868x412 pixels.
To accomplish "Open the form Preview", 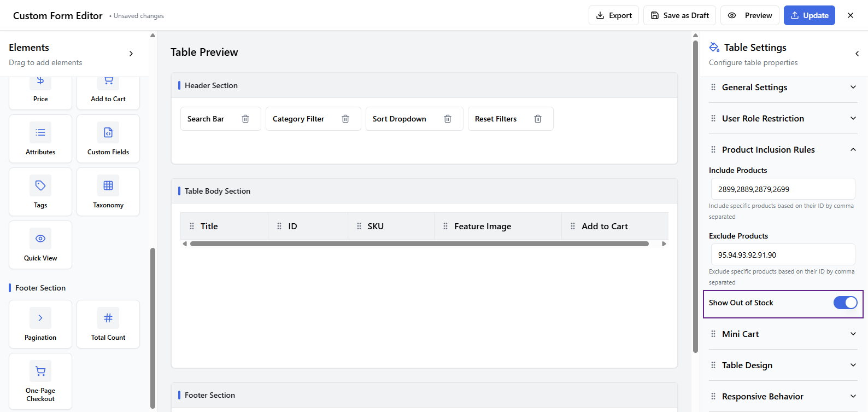I will 750,15.
